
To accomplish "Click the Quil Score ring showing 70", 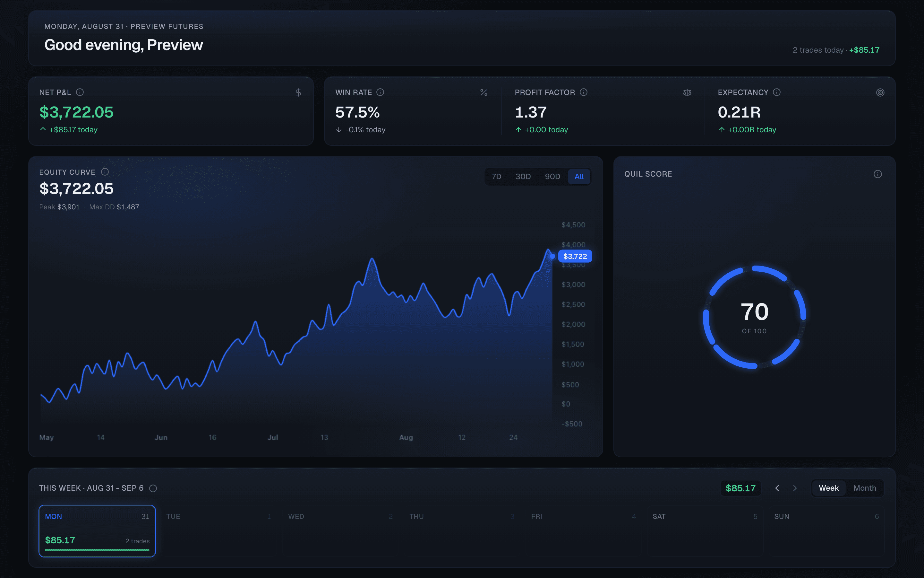I will click(x=755, y=317).
